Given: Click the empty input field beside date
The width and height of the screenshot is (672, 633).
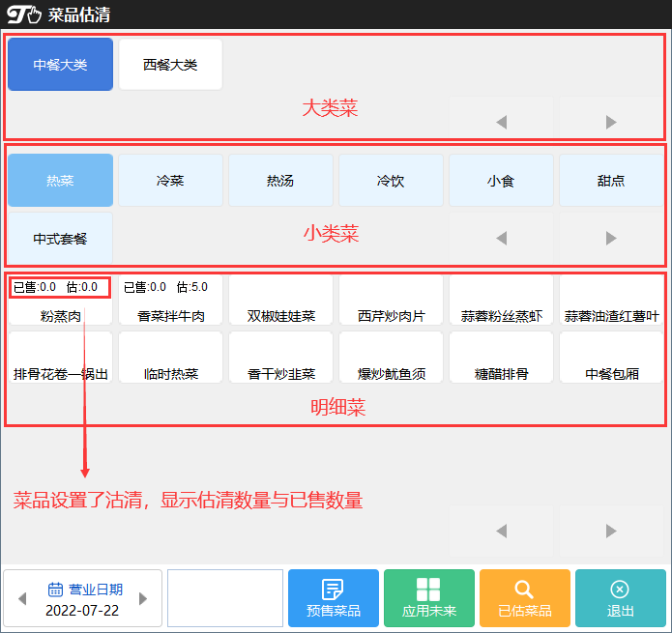Looking at the screenshot, I should [x=224, y=598].
